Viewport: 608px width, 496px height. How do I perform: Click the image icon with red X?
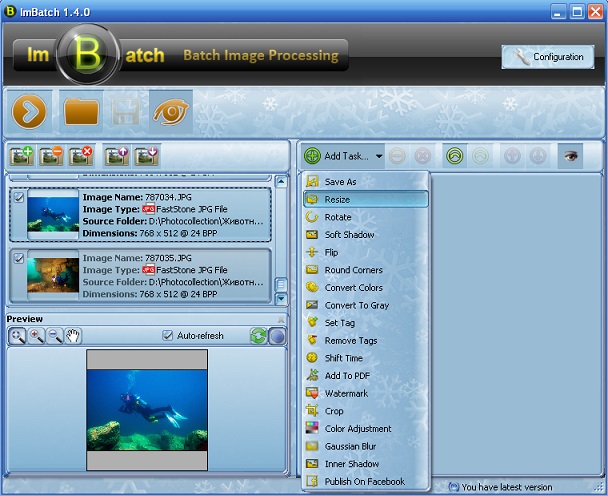(x=81, y=156)
